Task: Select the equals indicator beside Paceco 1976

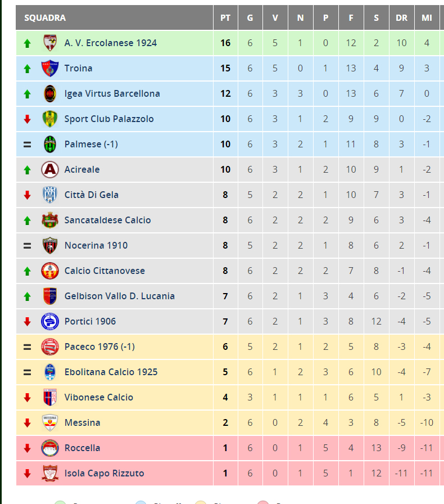Action: (x=27, y=346)
